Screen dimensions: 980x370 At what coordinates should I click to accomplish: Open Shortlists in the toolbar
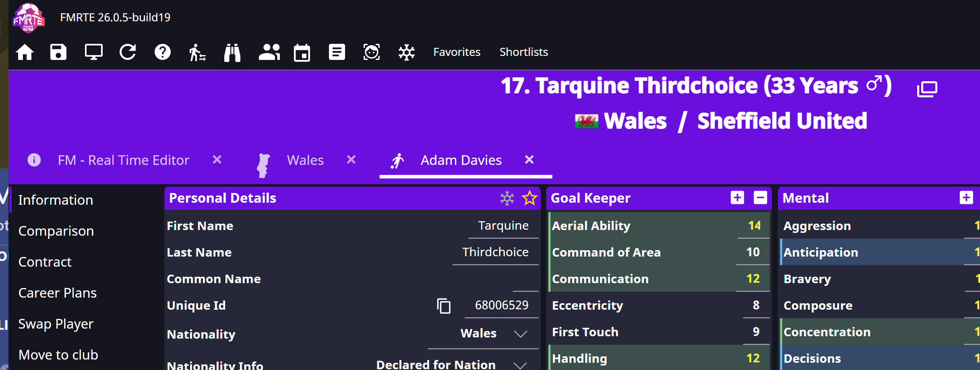pos(523,52)
